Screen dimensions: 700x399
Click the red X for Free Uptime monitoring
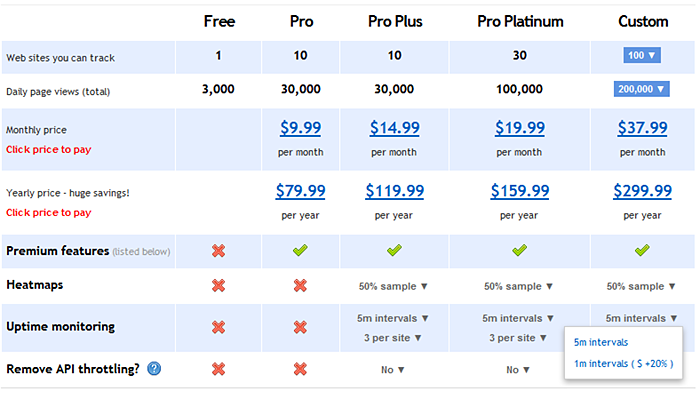(x=218, y=327)
